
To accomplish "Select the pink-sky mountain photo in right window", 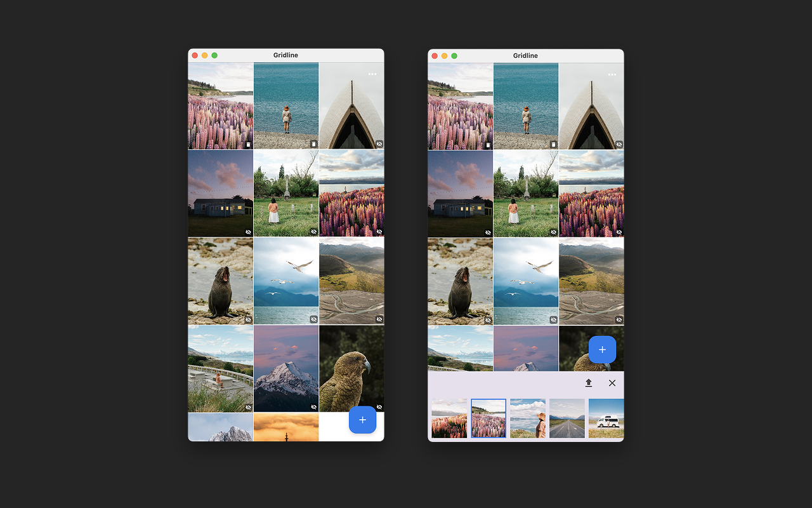I will tap(526, 349).
